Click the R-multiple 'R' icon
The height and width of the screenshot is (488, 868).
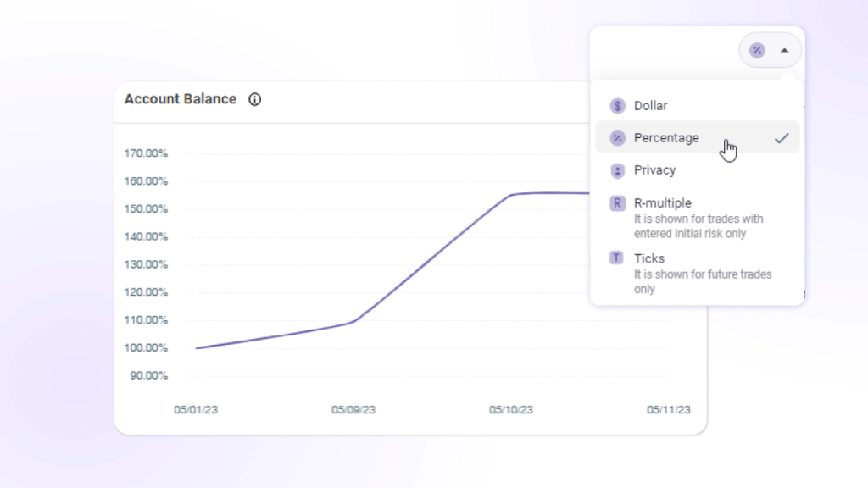(x=617, y=203)
